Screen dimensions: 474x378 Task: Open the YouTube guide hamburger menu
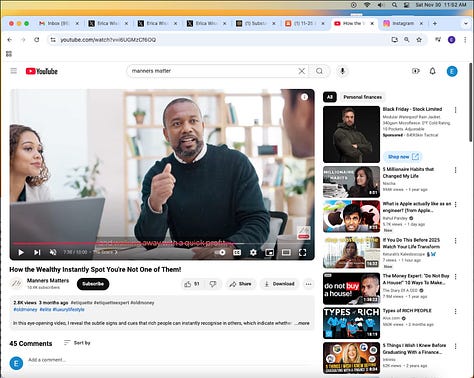14,71
